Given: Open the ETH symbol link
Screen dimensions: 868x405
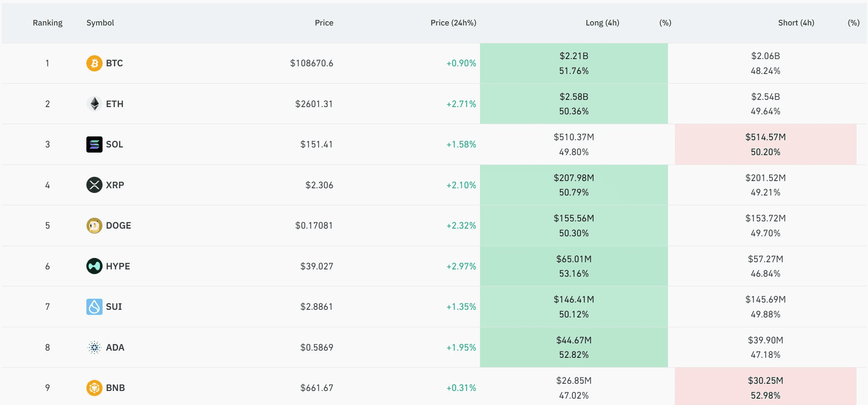Looking at the screenshot, I should tap(114, 104).
